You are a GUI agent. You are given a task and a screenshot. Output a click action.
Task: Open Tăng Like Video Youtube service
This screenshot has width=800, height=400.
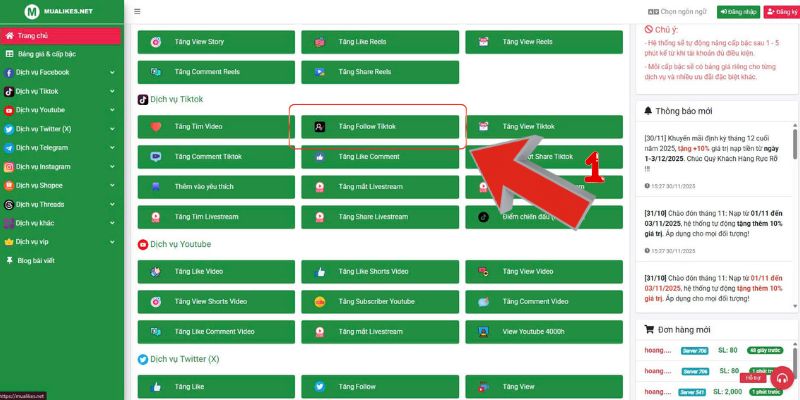216,271
